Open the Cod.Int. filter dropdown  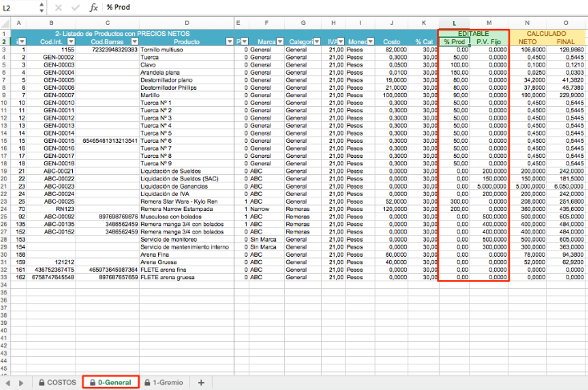[71, 42]
